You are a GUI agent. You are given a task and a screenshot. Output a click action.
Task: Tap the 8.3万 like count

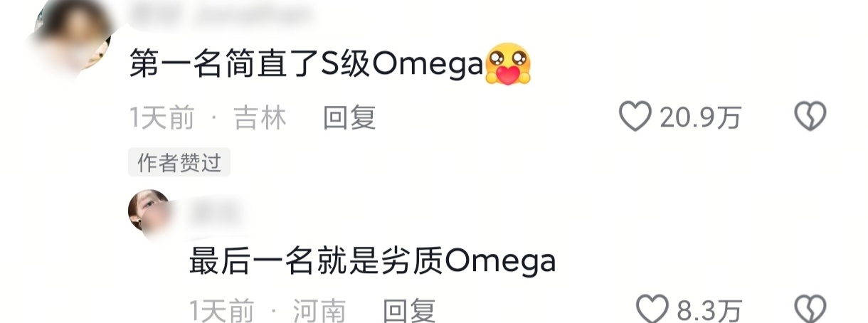(x=709, y=310)
